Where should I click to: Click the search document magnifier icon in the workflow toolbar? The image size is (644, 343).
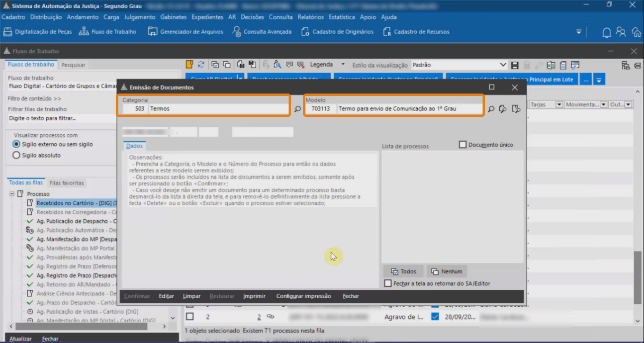[x=277, y=65]
